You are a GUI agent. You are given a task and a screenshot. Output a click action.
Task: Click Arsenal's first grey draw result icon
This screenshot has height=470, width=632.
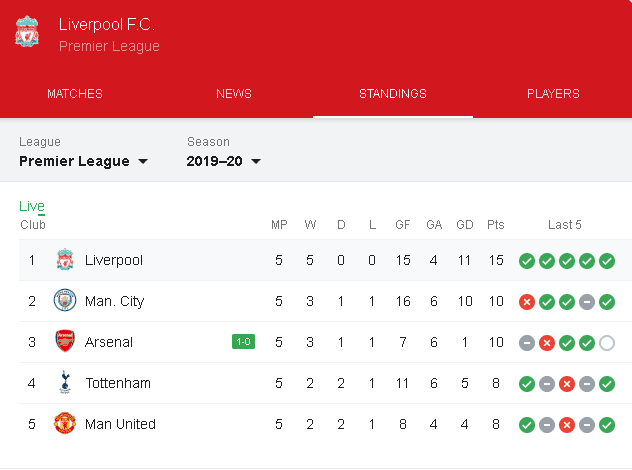coord(527,343)
